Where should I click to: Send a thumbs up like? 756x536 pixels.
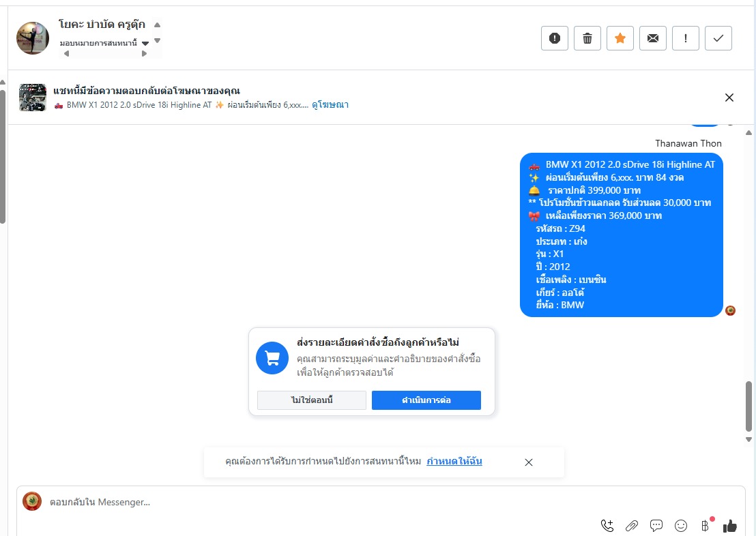tap(730, 526)
